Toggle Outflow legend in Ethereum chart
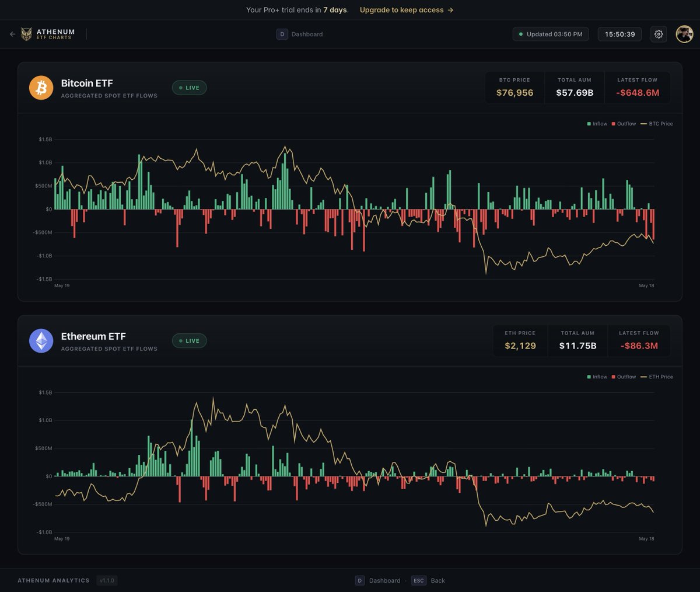 coord(624,377)
